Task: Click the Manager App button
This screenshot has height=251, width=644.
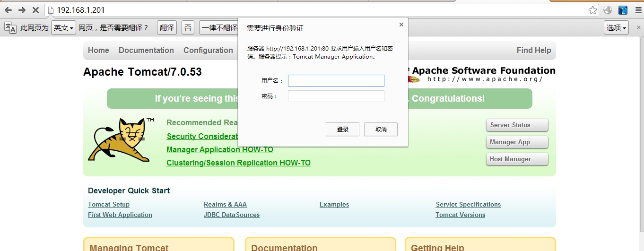Action: [x=517, y=142]
